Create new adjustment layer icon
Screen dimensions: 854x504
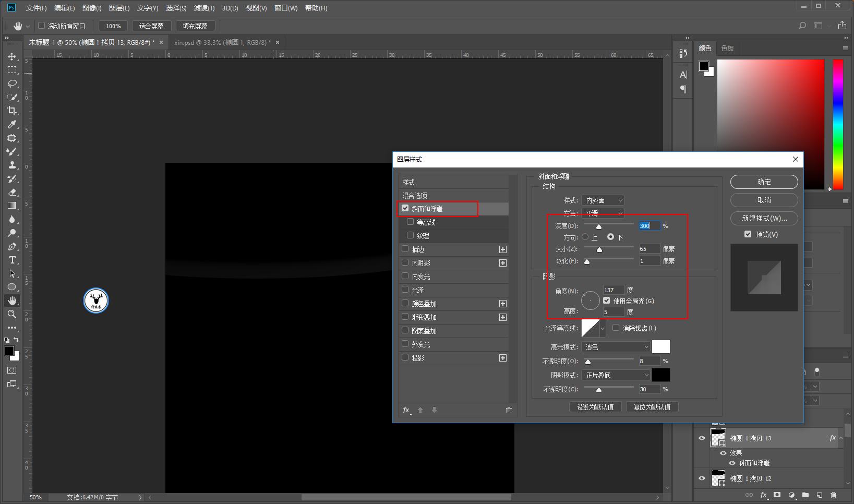point(791,495)
